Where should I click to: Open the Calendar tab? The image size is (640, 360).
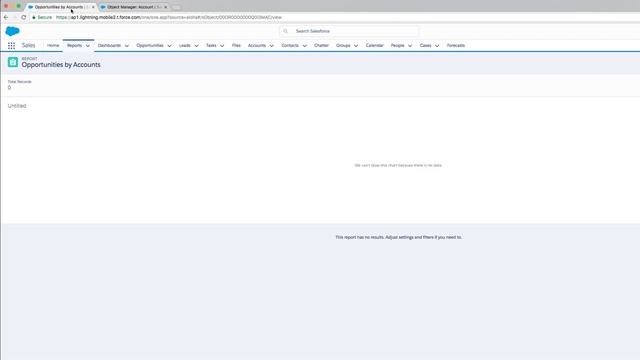[x=375, y=45]
